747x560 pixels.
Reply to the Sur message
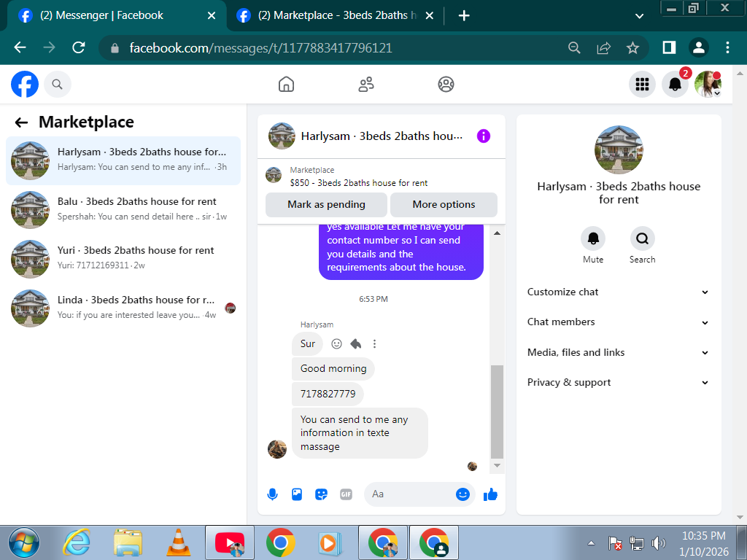tap(355, 344)
